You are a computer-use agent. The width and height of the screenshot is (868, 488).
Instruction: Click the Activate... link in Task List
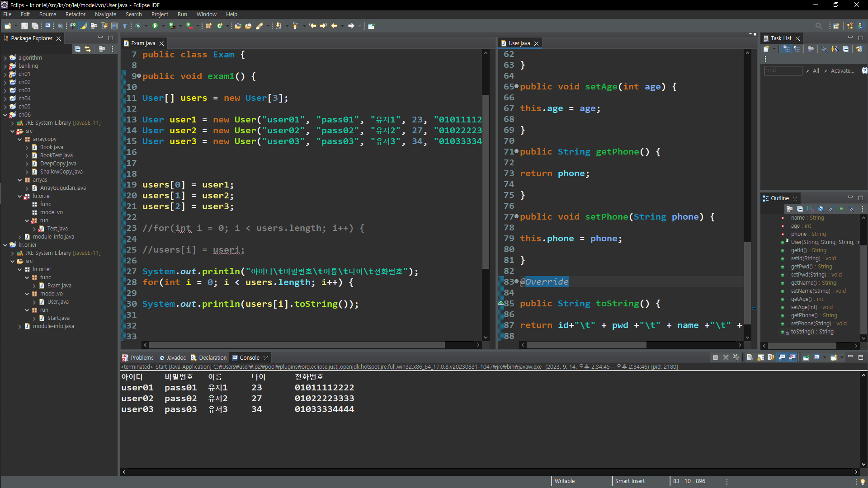pyautogui.click(x=842, y=70)
